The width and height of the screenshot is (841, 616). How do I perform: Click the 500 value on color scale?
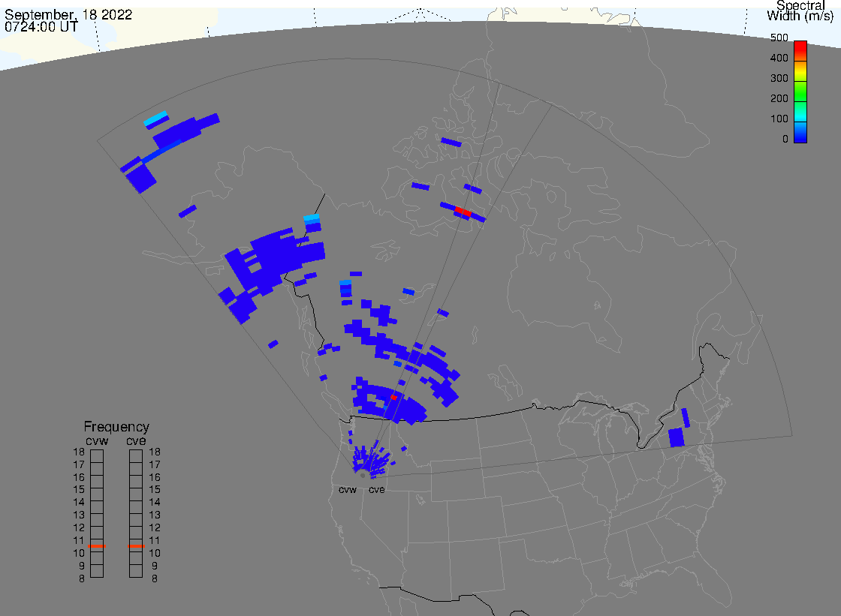tap(779, 38)
